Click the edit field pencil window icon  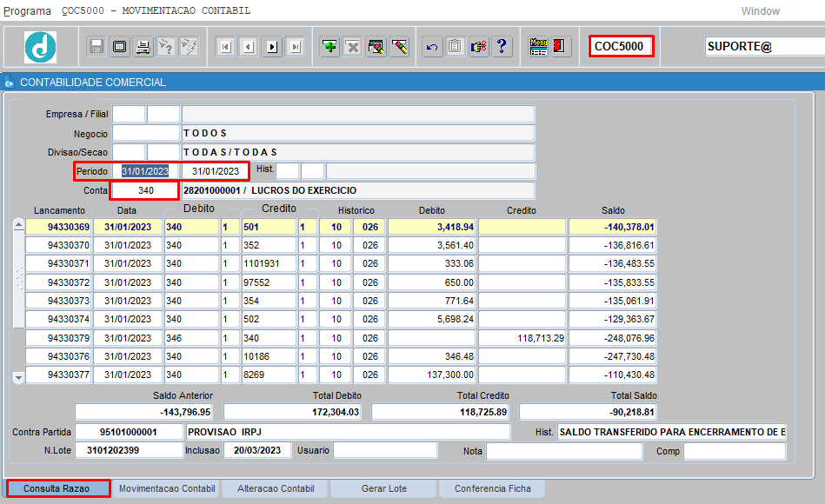tap(376, 47)
